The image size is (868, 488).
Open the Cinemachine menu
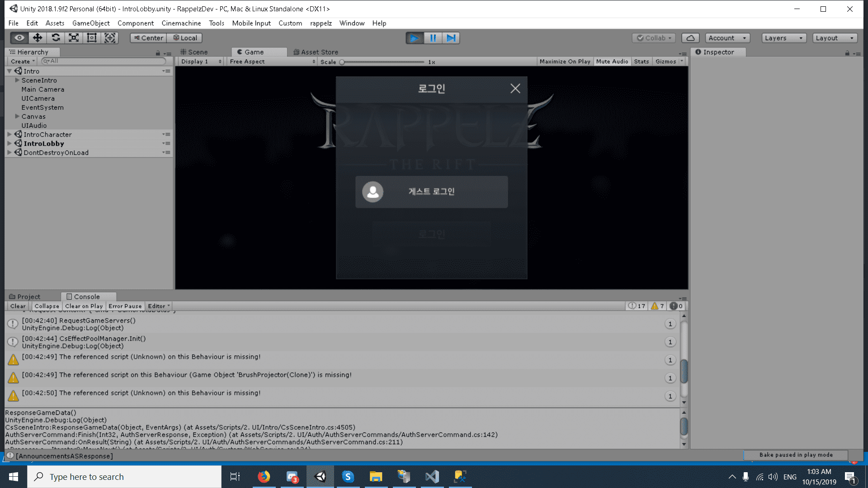181,23
